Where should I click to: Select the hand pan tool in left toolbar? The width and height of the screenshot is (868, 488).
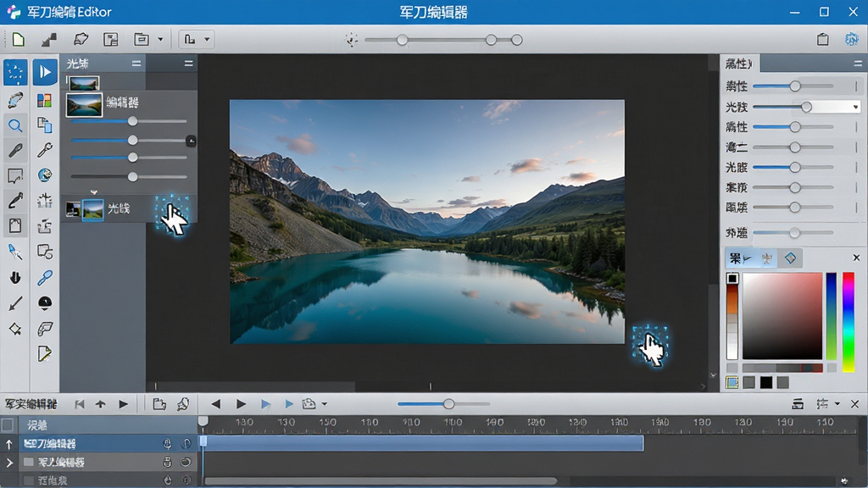pos(15,277)
